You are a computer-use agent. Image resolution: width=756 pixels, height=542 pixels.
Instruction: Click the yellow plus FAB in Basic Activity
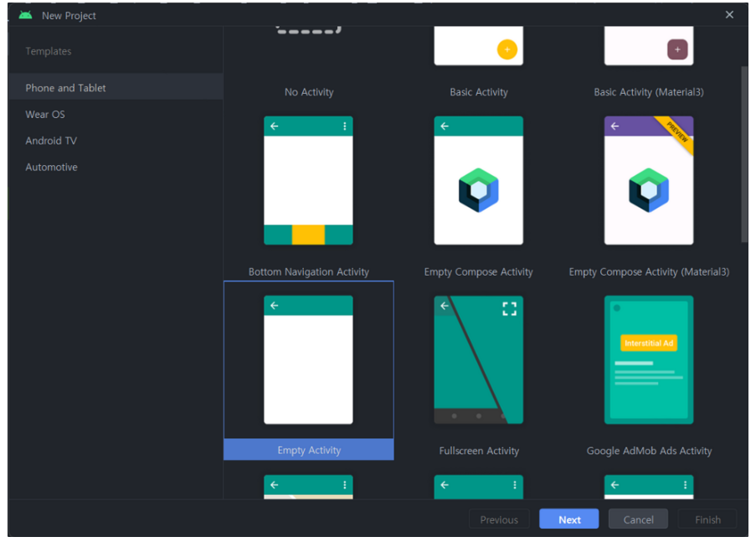coord(507,49)
